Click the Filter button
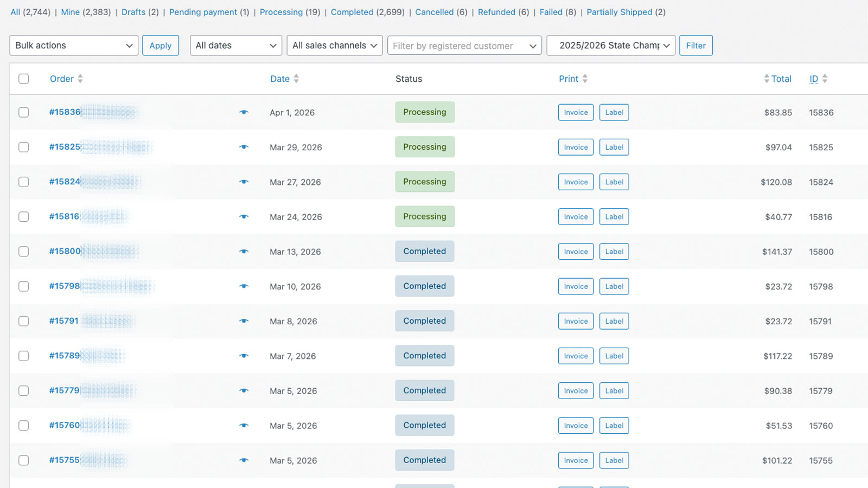 coord(696,45)
